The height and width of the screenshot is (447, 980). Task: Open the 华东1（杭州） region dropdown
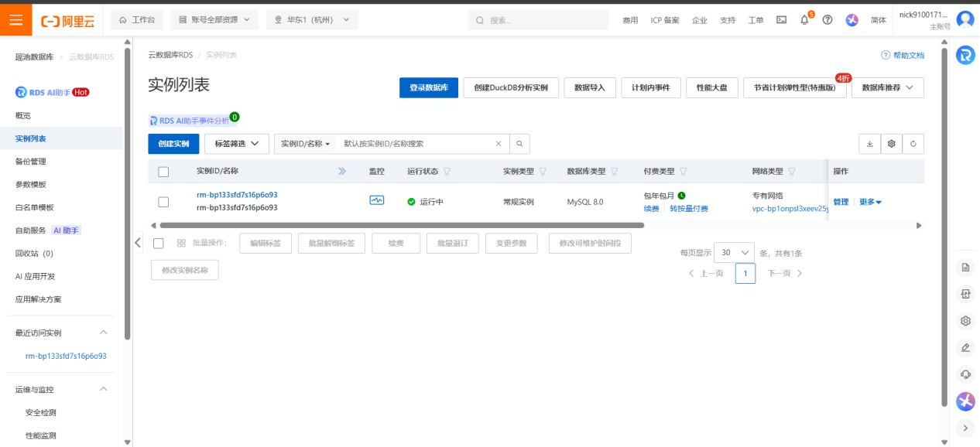312,20
